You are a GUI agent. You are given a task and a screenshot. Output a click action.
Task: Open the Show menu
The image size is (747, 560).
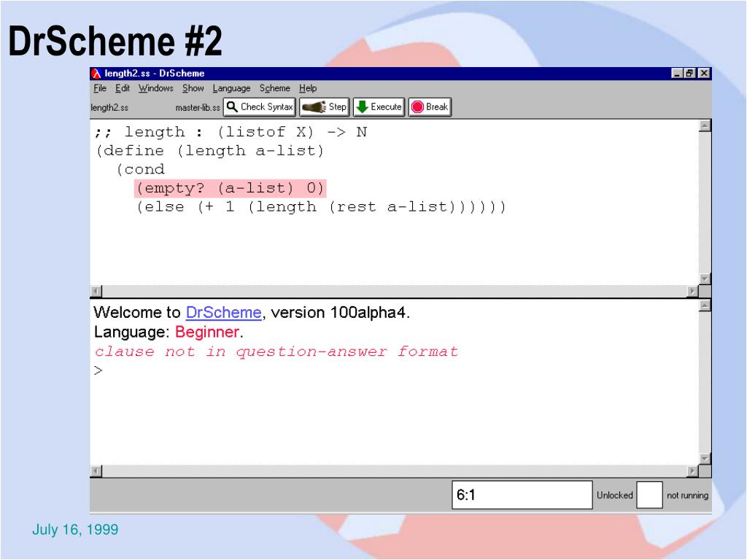tap(193, 88)
